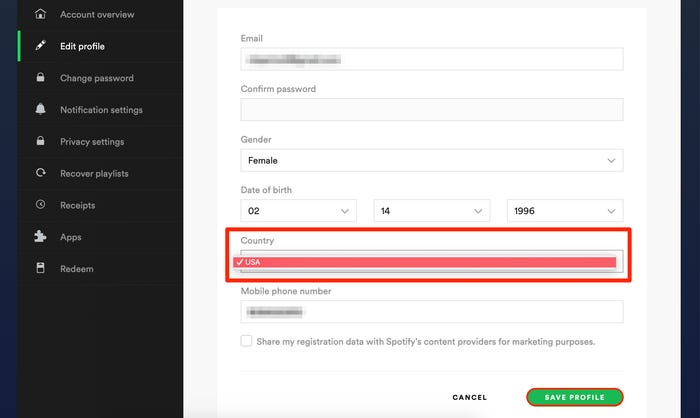The width and height of the screenshot is (700, 418).
Task: Open the birth year dropdown showing 1996
Action: 565,211
